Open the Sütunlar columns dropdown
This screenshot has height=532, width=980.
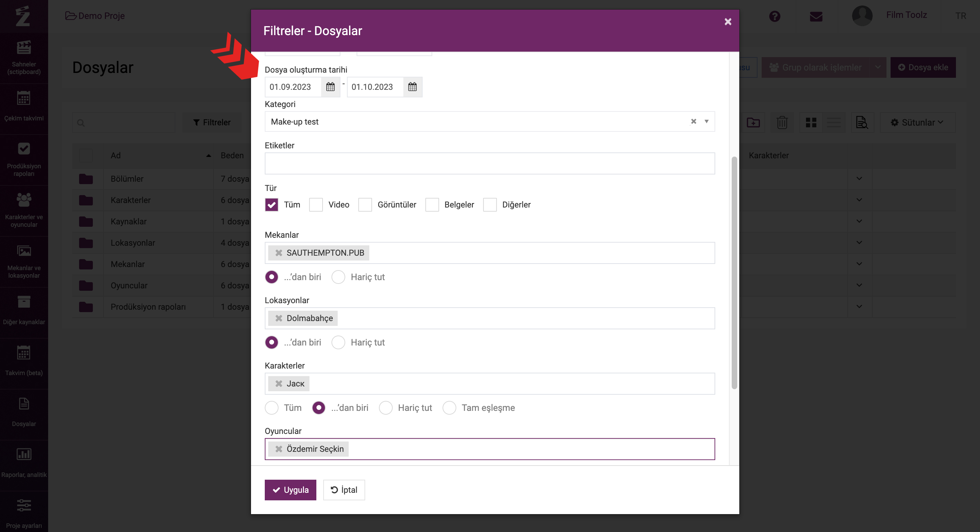point(917,122)
